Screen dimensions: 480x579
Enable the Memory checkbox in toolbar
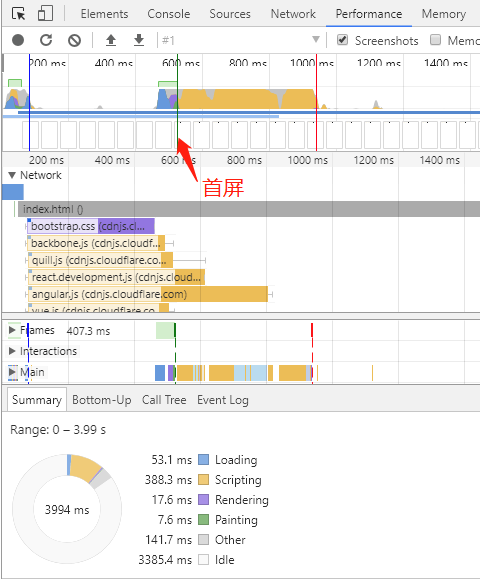pyautogui.click(x=436, y=40)
